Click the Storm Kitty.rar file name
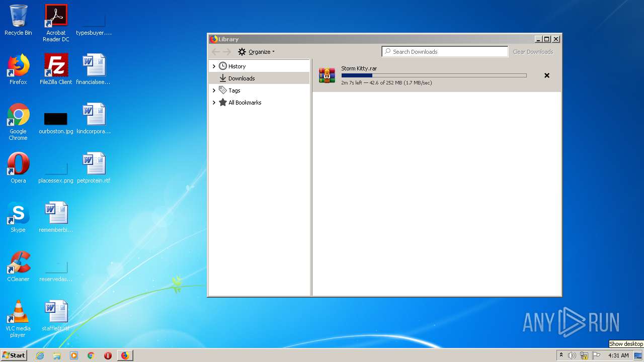This screenshot has height=362, width=644. pos(359,68)
